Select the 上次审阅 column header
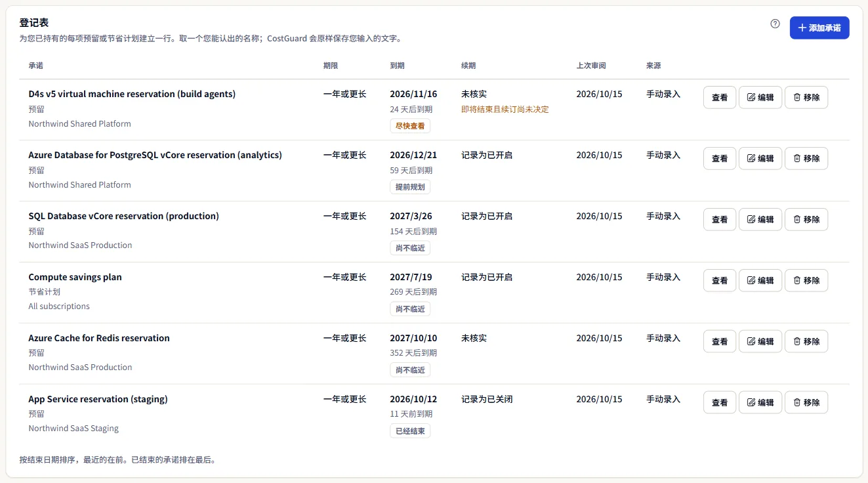 (591, 66)
